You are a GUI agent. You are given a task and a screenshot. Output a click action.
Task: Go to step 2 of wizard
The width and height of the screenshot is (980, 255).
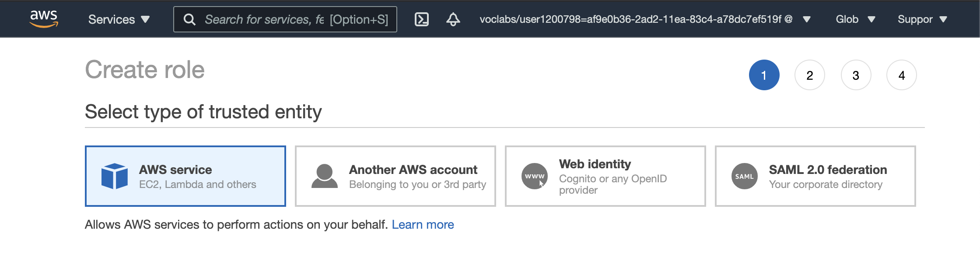tap(809, 75)
